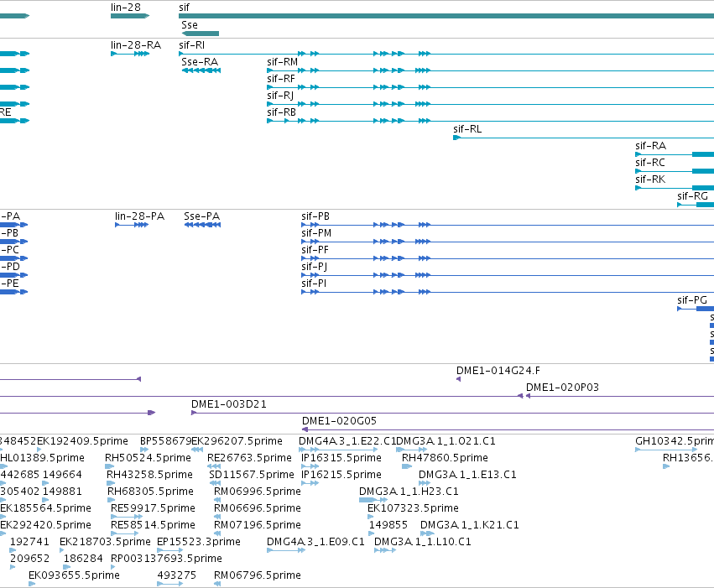Select the sif-RA transcript label
The width and height of the screenshot is (714, 588).
[x=651, y=146]
